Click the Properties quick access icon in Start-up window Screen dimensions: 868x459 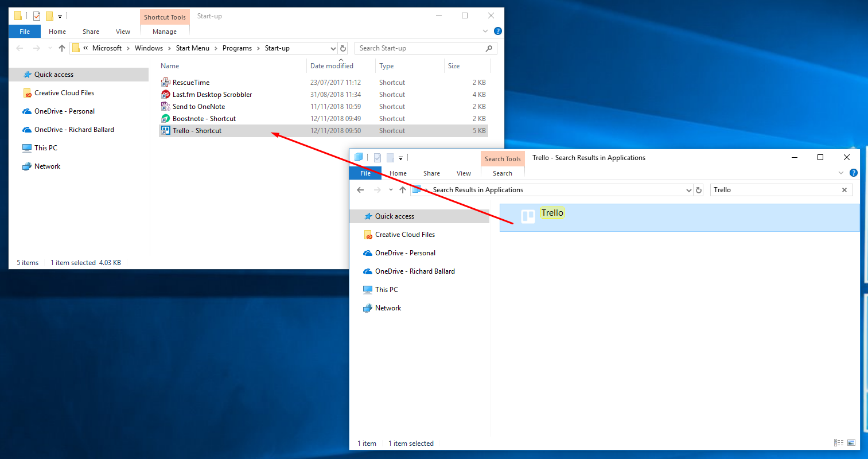37,16
